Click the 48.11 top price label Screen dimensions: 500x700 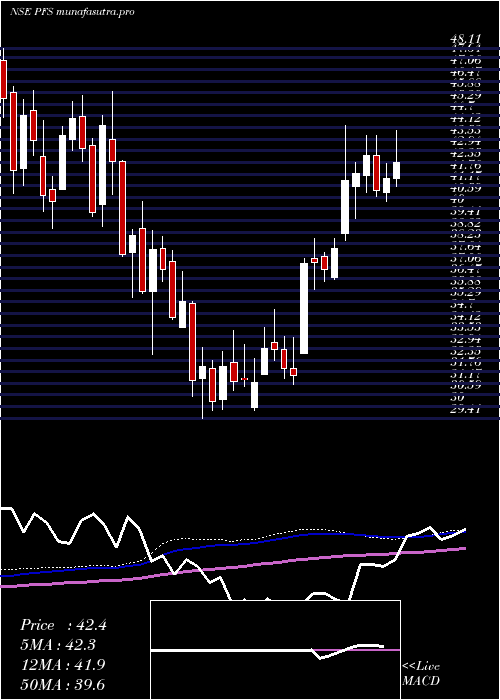click(x=465, y=40)
